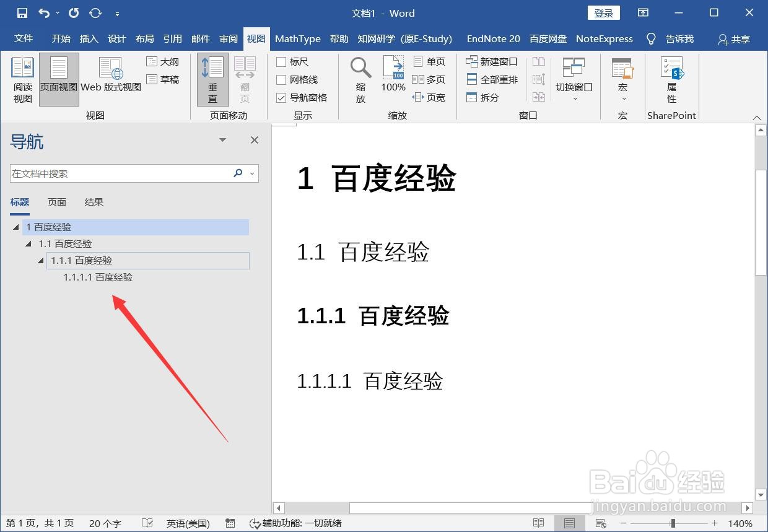Select the 翻页 (flip pages) page movement icon
Viewport: 768px width, 532px height.
click(245, 79)
